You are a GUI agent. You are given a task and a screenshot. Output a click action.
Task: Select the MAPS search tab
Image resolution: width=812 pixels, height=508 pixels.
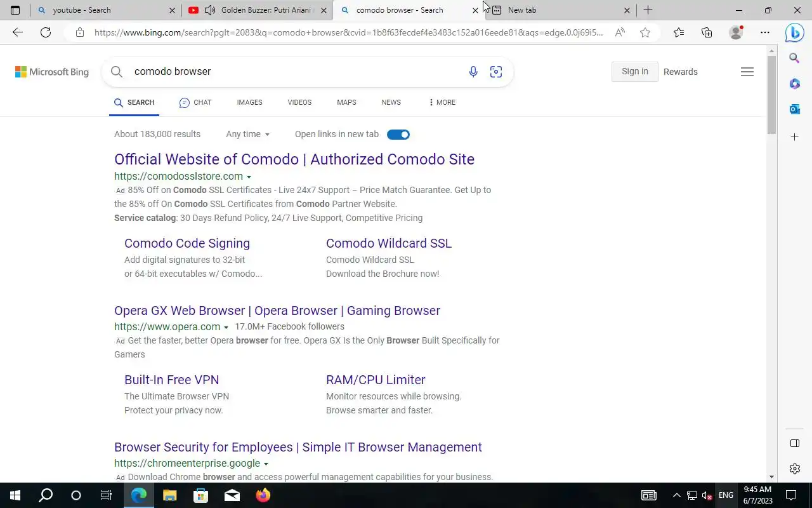[346, 102]
